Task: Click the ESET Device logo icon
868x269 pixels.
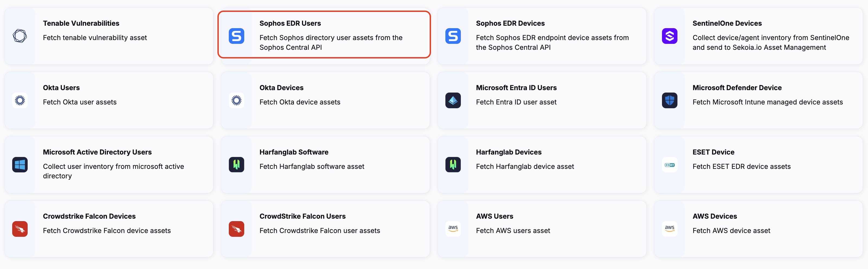Action: [670, 165]
